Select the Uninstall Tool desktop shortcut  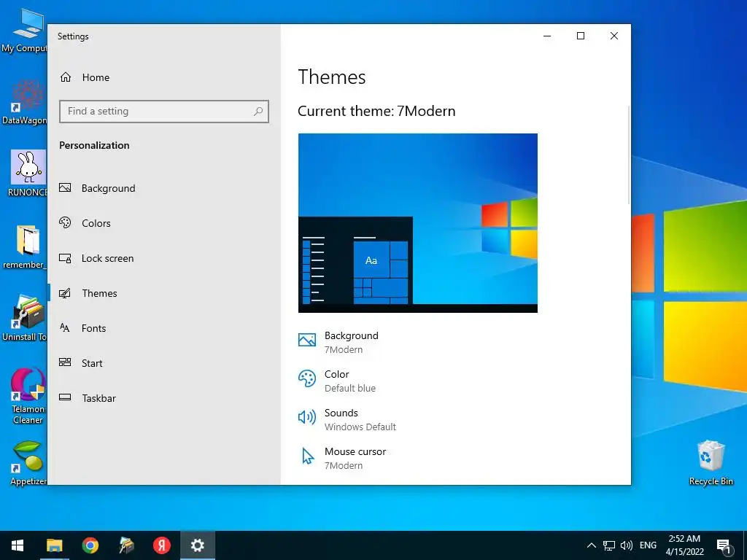point(25,318)
